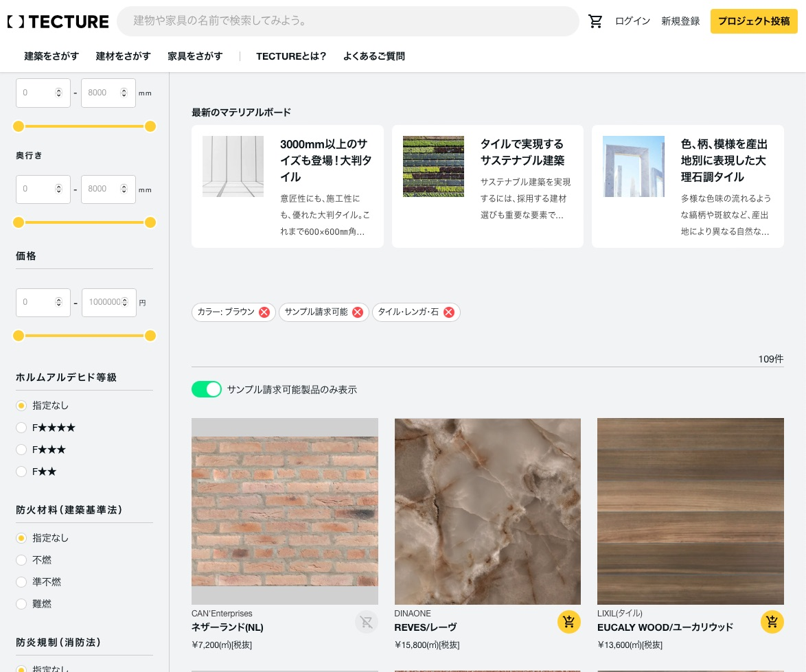The height and width of the screenshot is (672, 806).
Task: Add REVES/レーヴ sample to cart
Action: click(568, 622)
